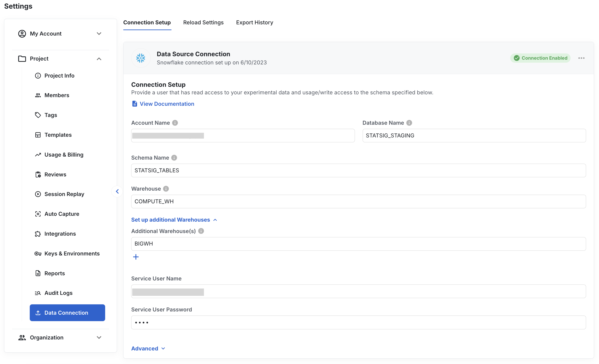This screenshot has width=599, height=364.
Task: Click Database Name info icon
Action: (409, 123)
